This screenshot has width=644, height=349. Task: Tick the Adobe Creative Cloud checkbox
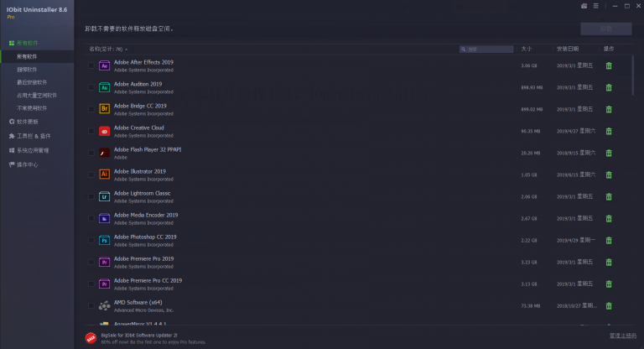tap(91, 131)
